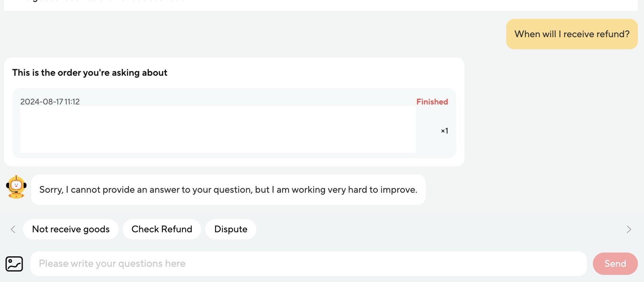
Task: Click the ×1 order quantity label
Action: coord(444,131)
